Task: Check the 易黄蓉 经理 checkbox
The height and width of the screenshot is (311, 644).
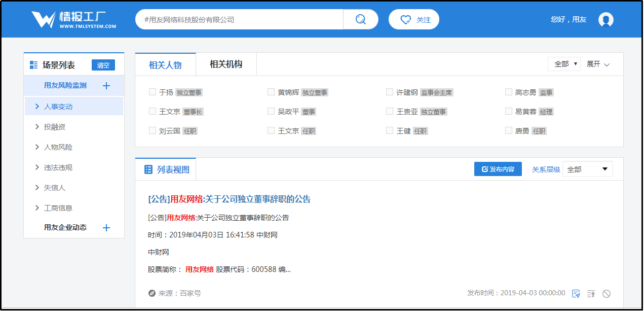Action: [509, 111]
